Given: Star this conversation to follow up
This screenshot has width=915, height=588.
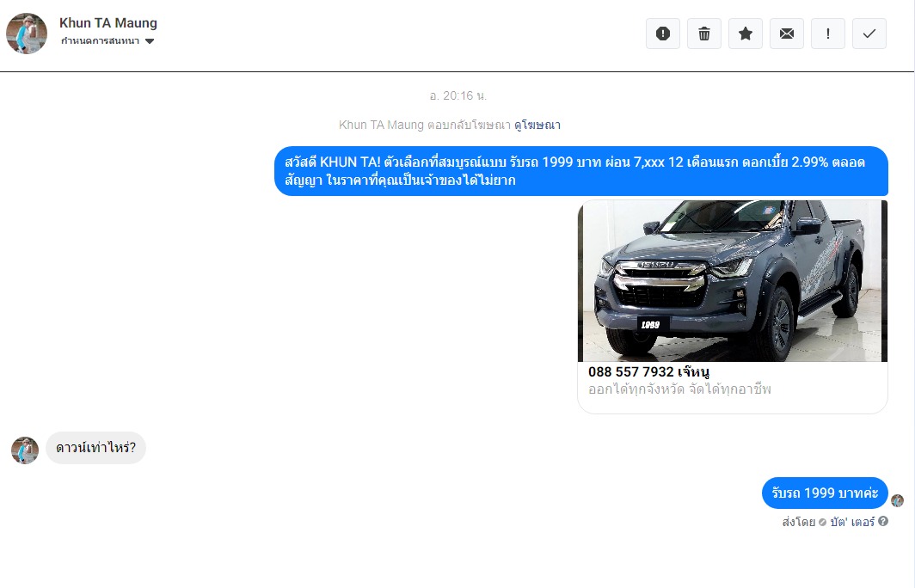Looking at the screenshot, I should pyautogui.click(x=745, y=34).
